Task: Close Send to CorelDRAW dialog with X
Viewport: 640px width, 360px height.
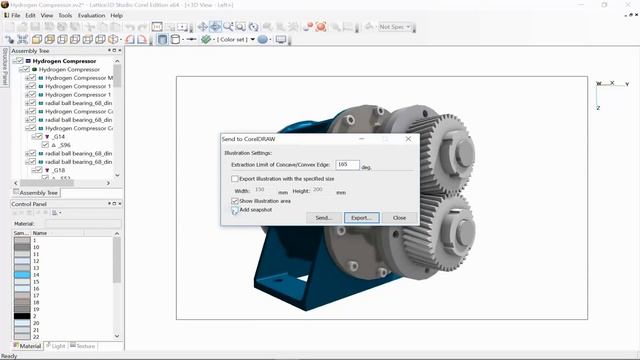Action: point(408,139)
